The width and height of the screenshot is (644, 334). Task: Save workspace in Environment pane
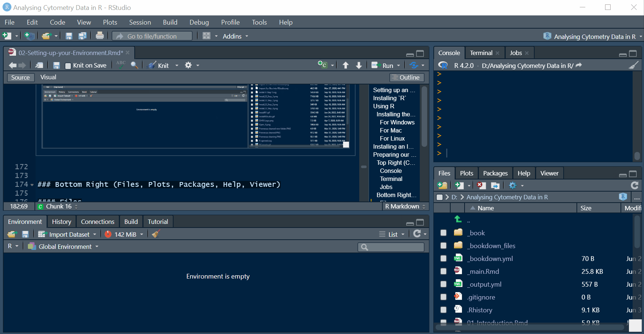pos(25,234)
